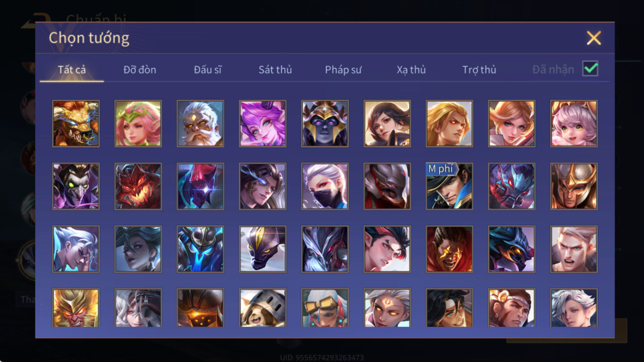Open the Sát thủ tab

pyautogui.click(x=275, y=70)
